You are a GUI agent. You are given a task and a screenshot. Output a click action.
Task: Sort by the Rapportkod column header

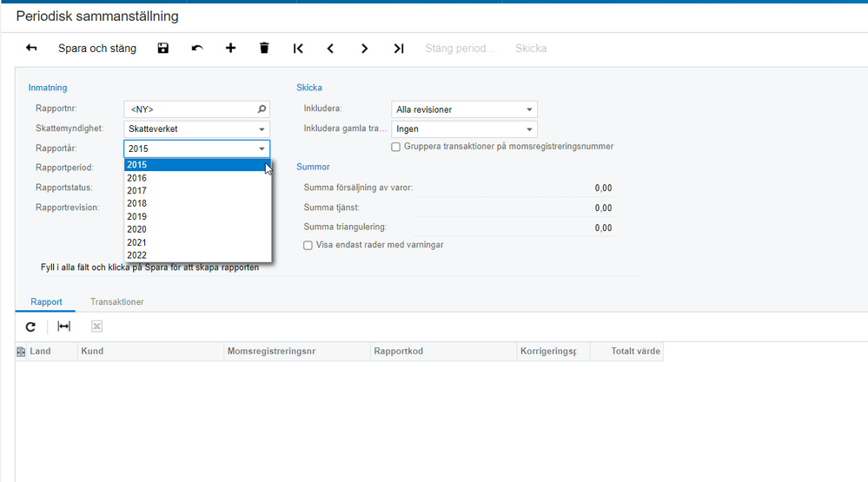(x=443, y=352)
